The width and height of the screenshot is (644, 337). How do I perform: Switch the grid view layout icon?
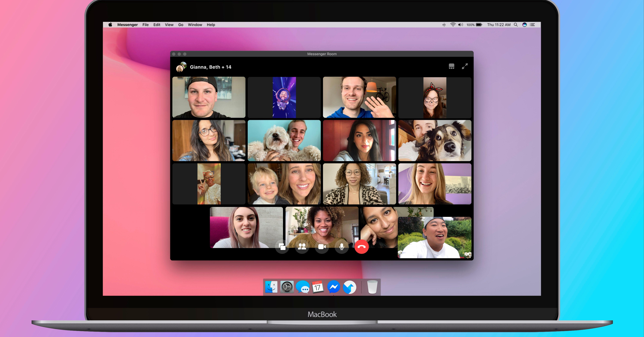(451, 66)
